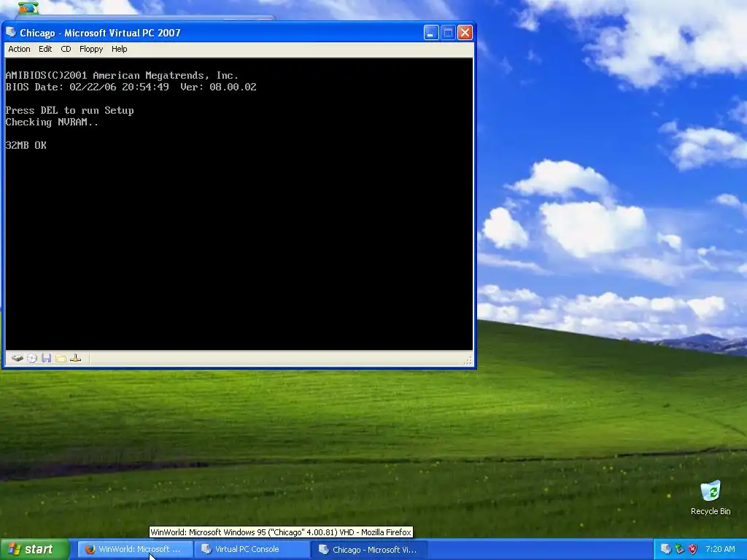Click the Virtual PC title bar icon

11,32
